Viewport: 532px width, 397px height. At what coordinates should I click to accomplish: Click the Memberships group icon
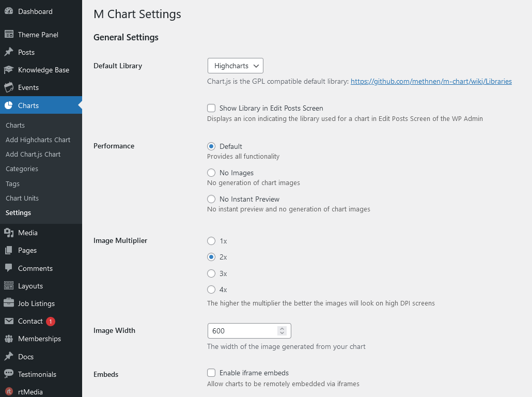click(9, 339)
